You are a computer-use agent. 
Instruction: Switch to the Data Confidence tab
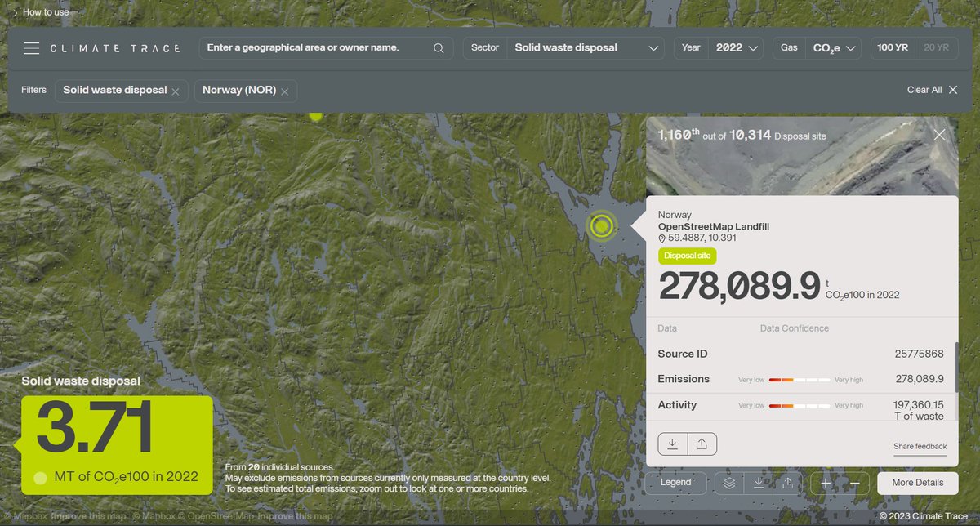click(795, 328)
